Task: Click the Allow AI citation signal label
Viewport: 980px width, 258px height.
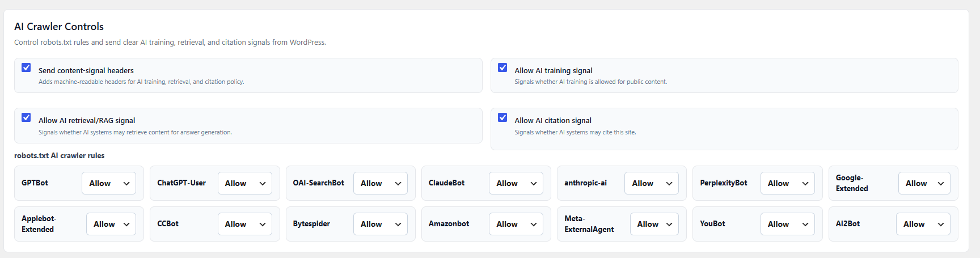Action: pyautogui.click(x=553, y=120)
